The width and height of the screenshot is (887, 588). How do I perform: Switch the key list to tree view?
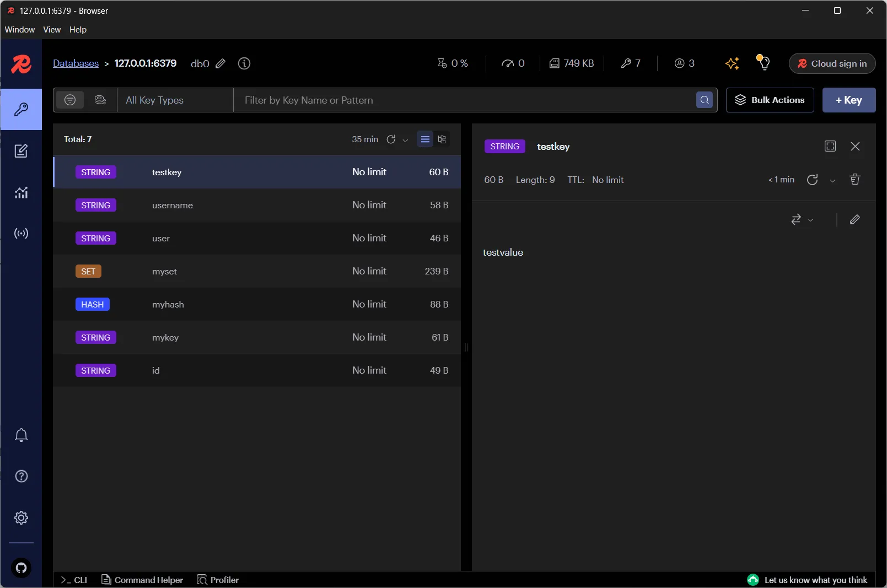(x=443, y=139)
